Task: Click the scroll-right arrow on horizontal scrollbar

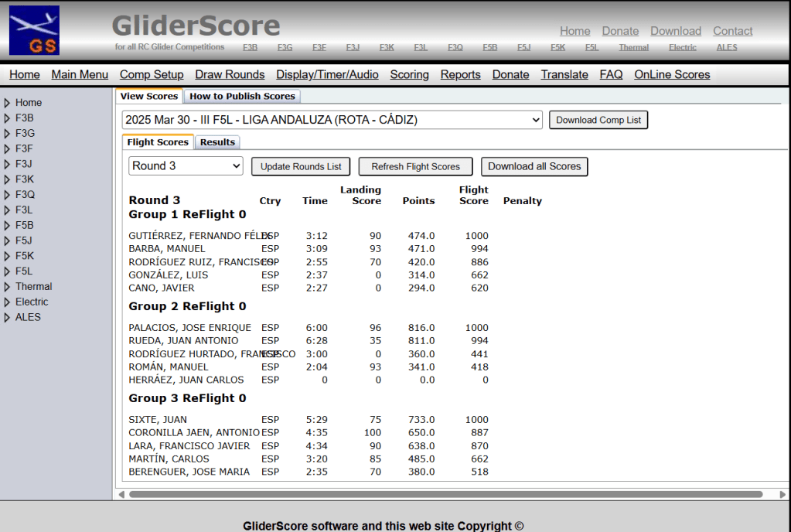Action: coord(782,494)
